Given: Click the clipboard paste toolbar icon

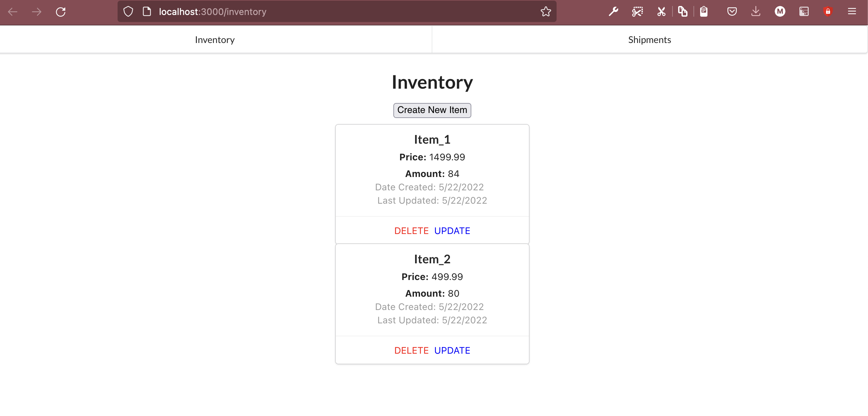Looking at the screenshot, I should click(x=704, y=11).
